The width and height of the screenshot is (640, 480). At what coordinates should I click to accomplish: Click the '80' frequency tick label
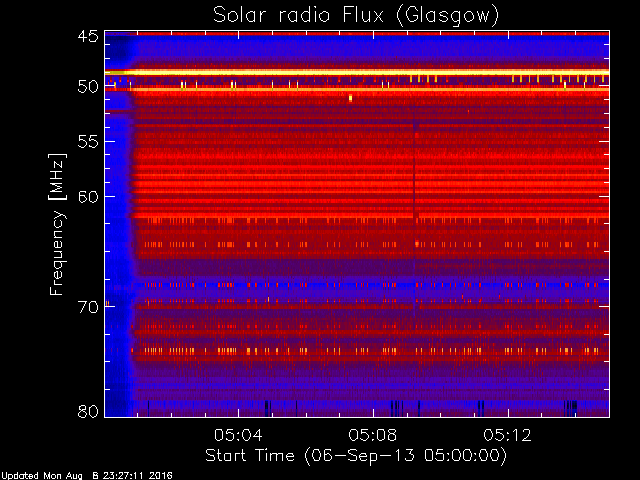[x=88, y=411]
